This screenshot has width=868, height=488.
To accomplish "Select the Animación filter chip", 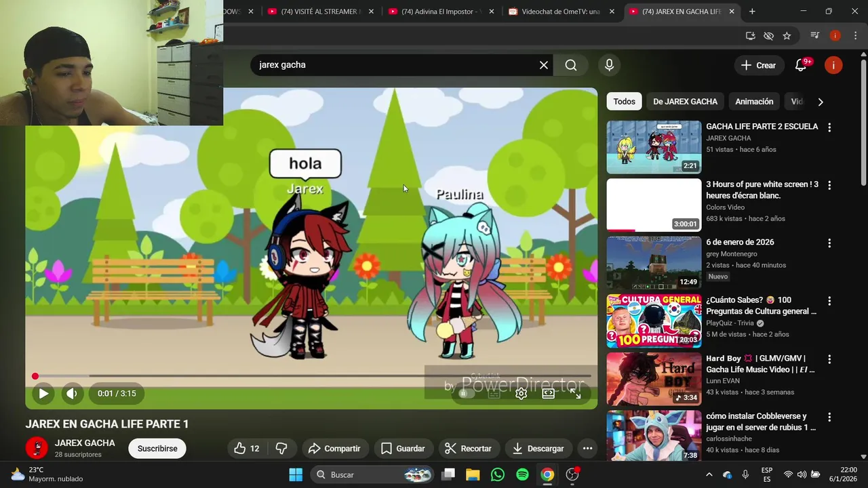I will 754,102.
